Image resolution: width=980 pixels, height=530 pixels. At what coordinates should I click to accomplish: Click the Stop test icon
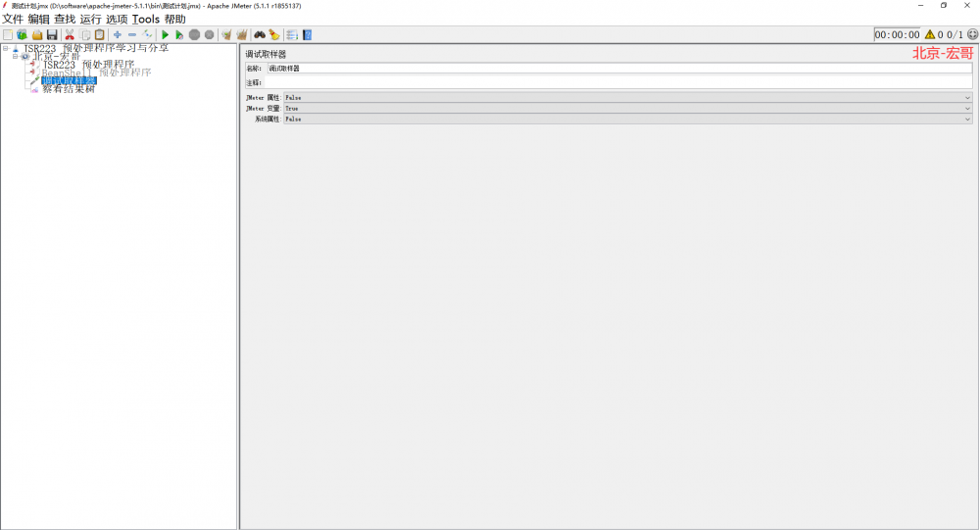[x=194, y=35]
